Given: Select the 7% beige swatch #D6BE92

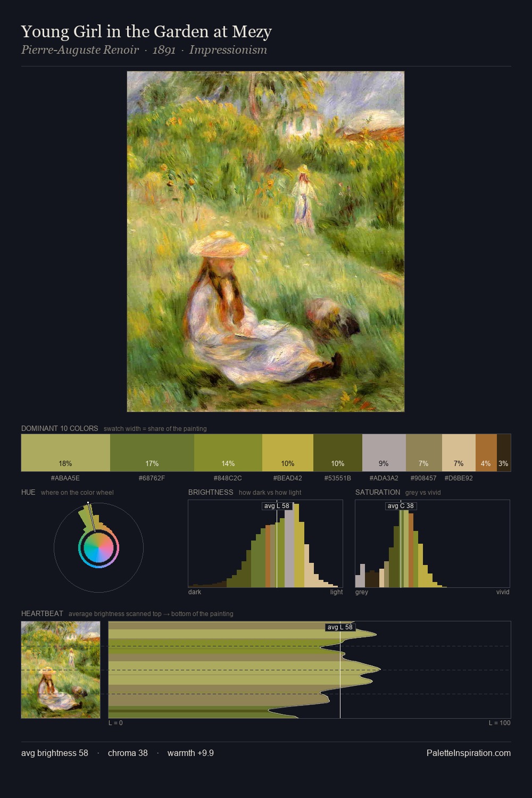Looking at the screenshot, I should click(x=459, y=453).
